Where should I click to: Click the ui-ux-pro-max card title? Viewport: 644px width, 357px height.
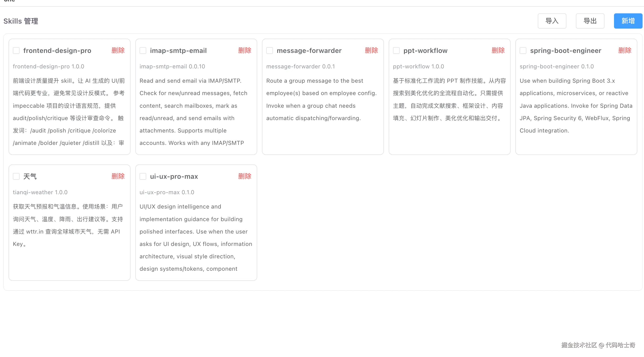click(174, 176)
